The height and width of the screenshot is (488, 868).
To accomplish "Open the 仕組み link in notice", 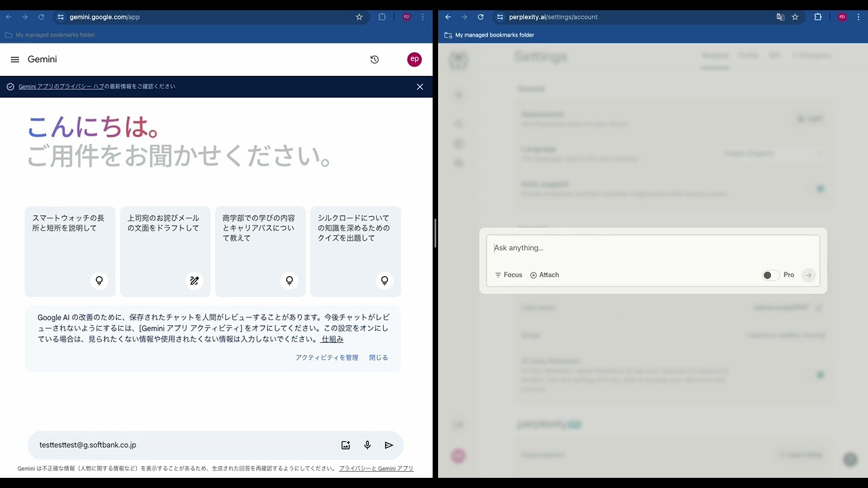I will click(332, 339).
